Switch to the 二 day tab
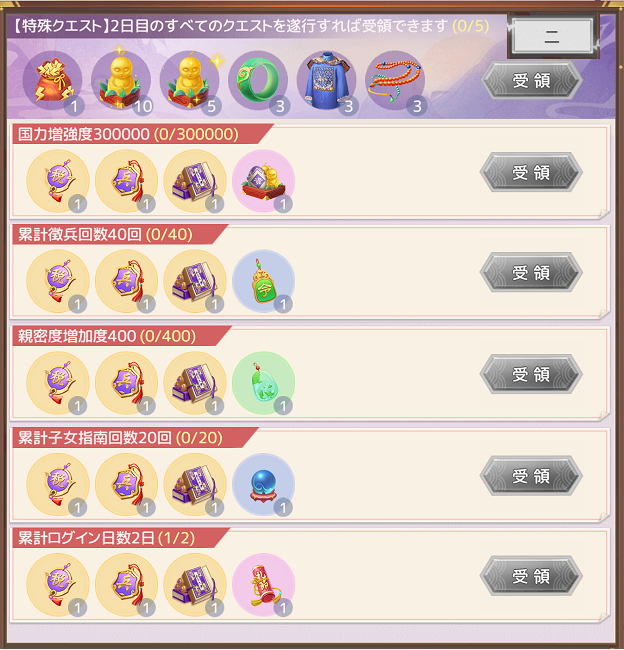 [552, 36]
